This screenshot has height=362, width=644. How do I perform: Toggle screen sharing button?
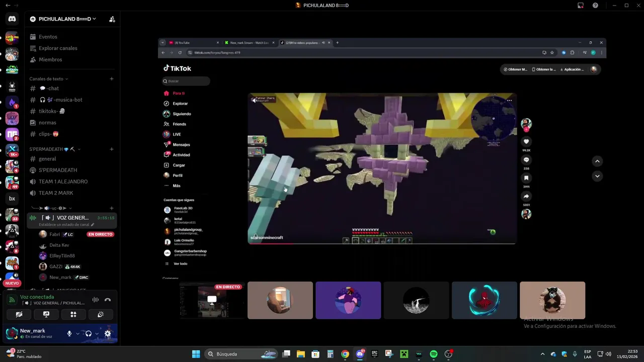coord(46,314)
